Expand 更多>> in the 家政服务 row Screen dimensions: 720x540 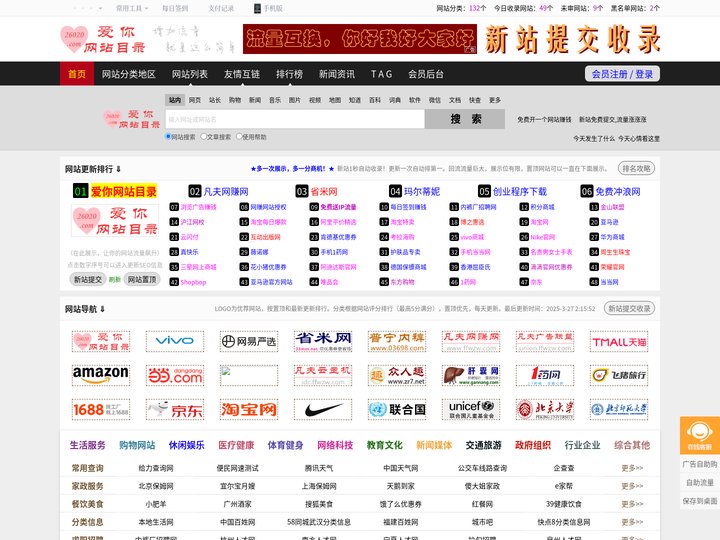point(632,486)
